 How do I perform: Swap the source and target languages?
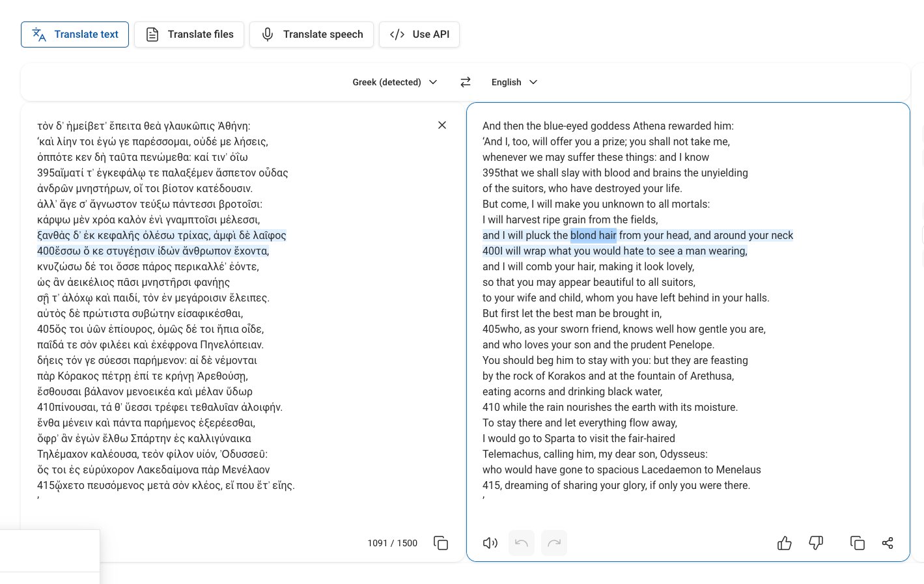465,82
